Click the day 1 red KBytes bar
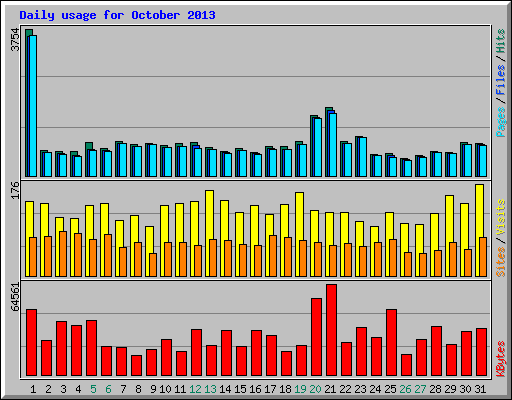The width and height of the screenshot is (512, 400). pyautogui.click(x=31, y=342)
